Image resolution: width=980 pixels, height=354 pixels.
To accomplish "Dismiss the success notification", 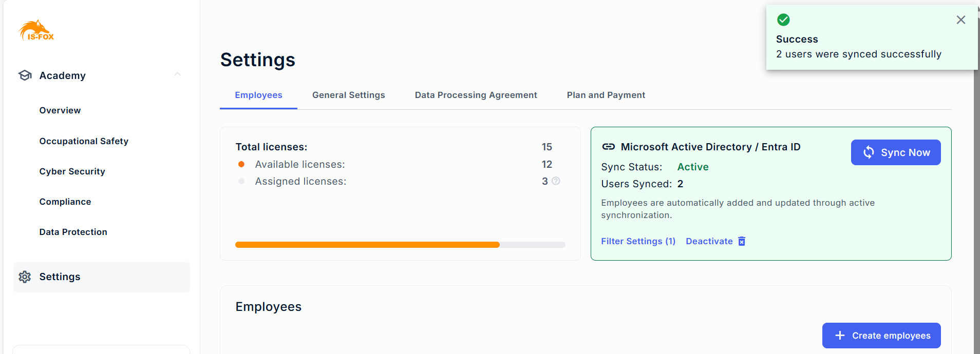I will 960,20.
